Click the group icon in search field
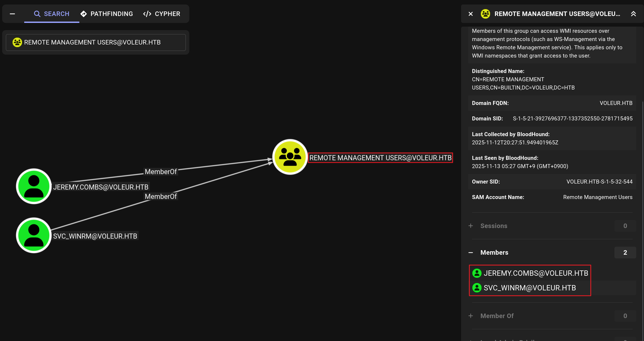Image resolution: width=644 pixels, height=341 pixels. click(x=17, y=42)
